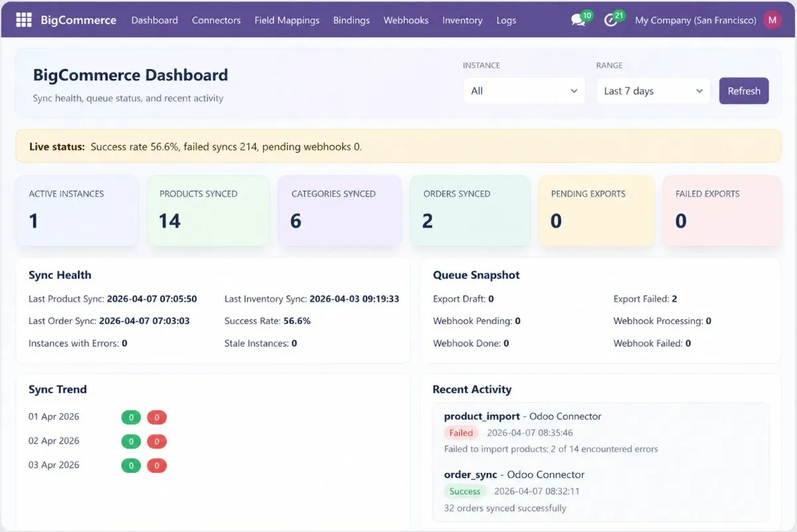
Task: Click the Queue Snapshot heading
Action: 476,275
